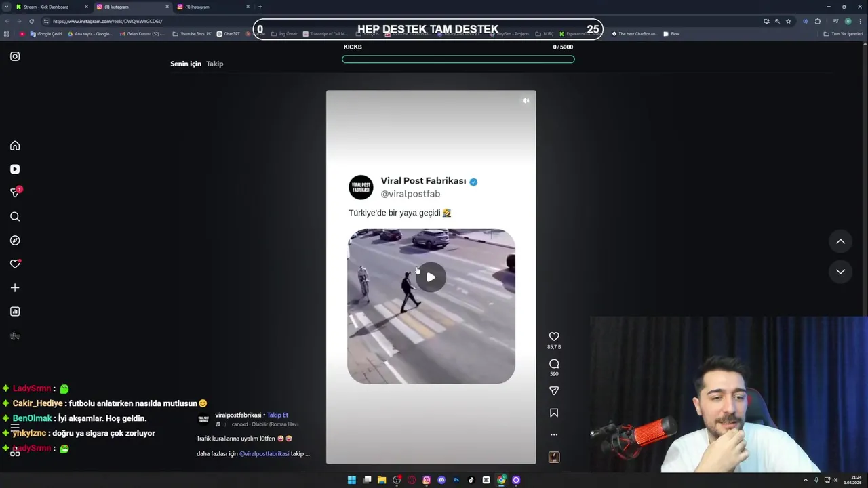Click the 'Takip Et' follow link
The height and width of the screenshot is (488, 868).
point(277,415)
